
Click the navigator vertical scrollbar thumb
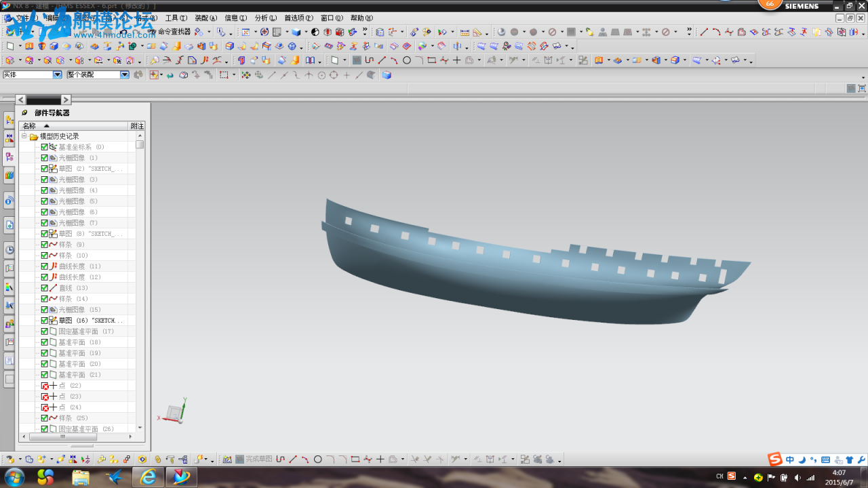pos(140,144)
